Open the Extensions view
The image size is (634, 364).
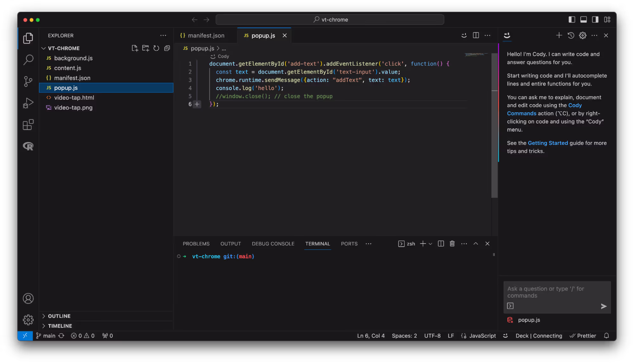pos(28,125)
